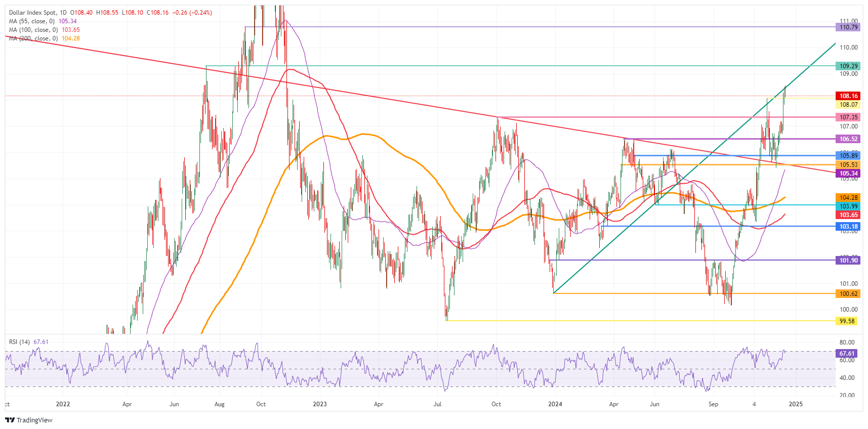Select the 101.90 purple price label

pyautogui.click(x=848, y=261)
